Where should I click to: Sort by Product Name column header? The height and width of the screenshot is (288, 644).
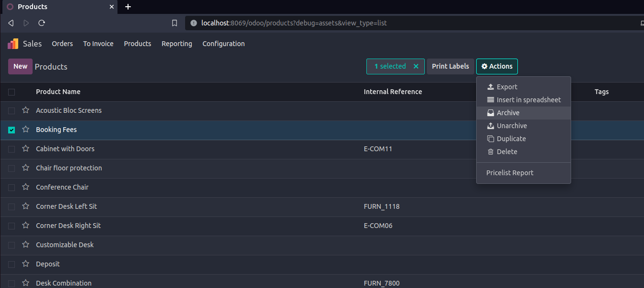(x=58, y=92)
